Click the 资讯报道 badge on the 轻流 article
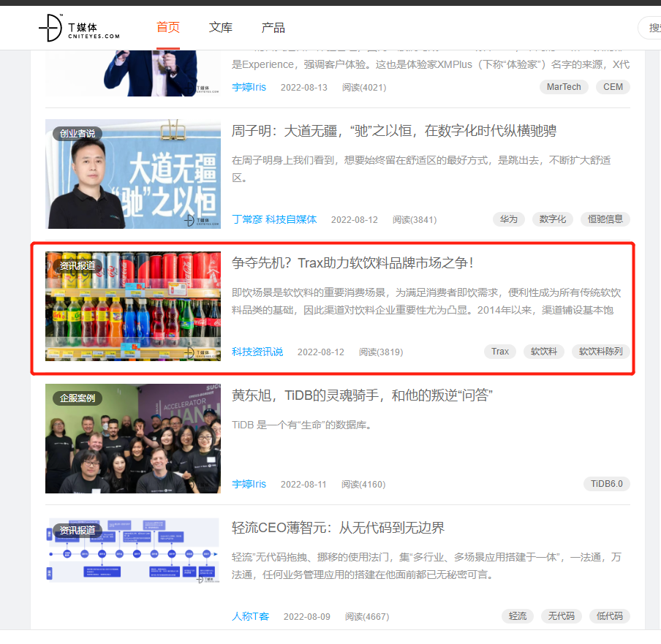This screenshot has width=661, height=644. [x=78, y=531]
